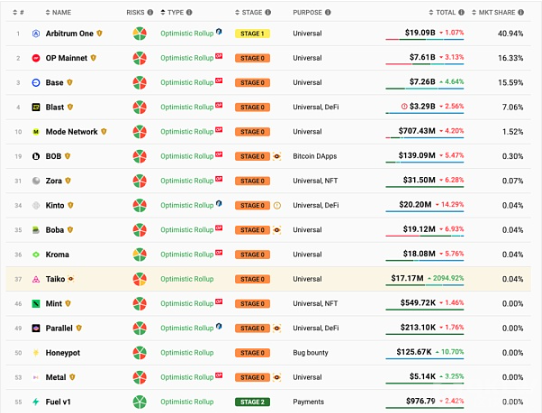The width and height of the screenshot is (542, 413).
Task: Open OP Mainnet project page
Action: coord(66,58)
